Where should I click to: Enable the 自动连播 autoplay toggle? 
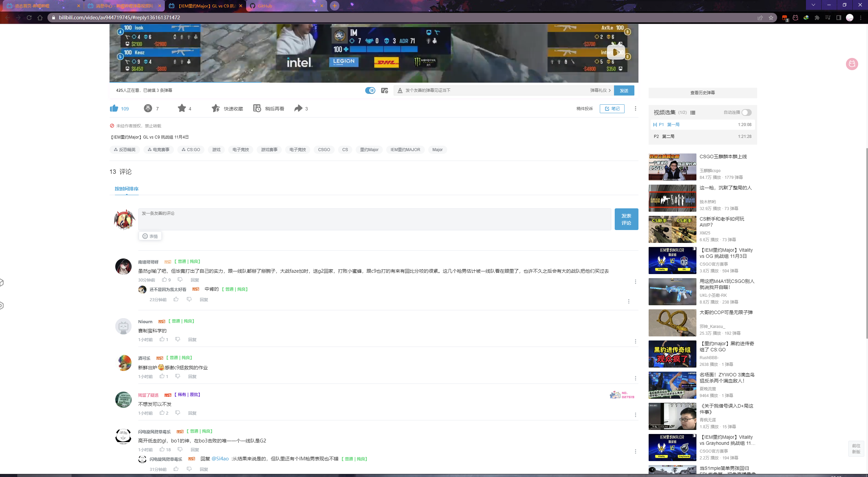746,112
